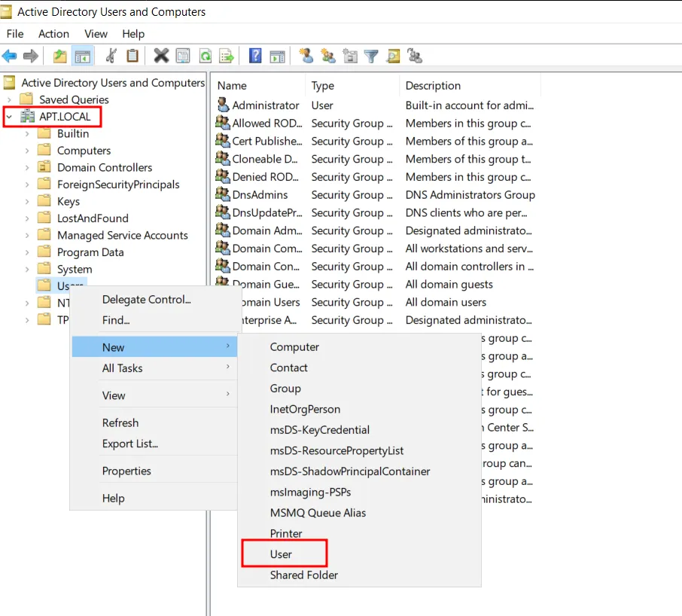Toggle the console tree pane icon

click(82, 56)
